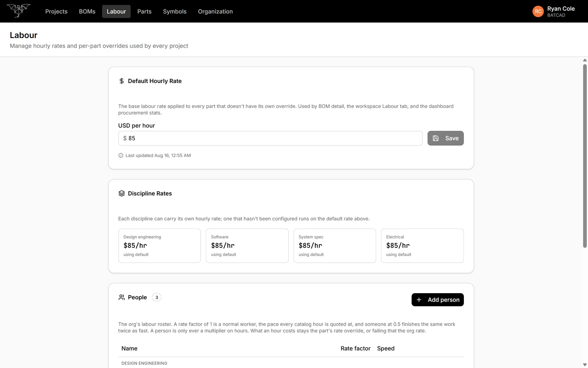Viewport: 588px width, 368px height.
Task: Click the Labour page heading
Action: click(24, 35)
